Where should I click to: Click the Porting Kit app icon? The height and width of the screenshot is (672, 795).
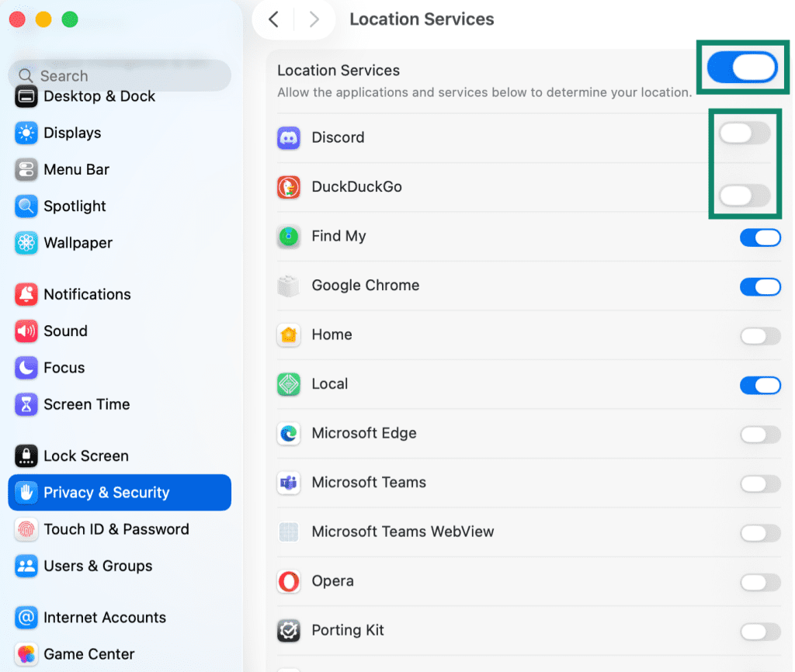(x=289, y=630)
